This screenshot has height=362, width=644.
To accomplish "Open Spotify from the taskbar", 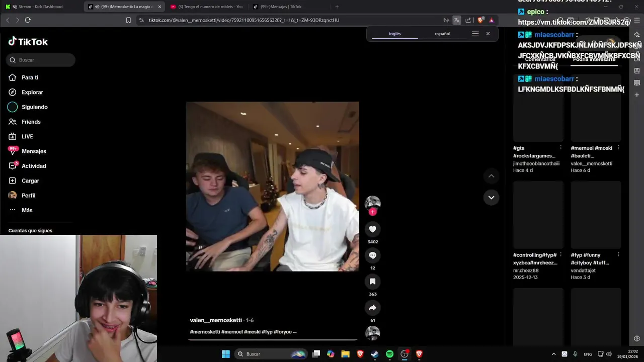I will coord(389,354).
